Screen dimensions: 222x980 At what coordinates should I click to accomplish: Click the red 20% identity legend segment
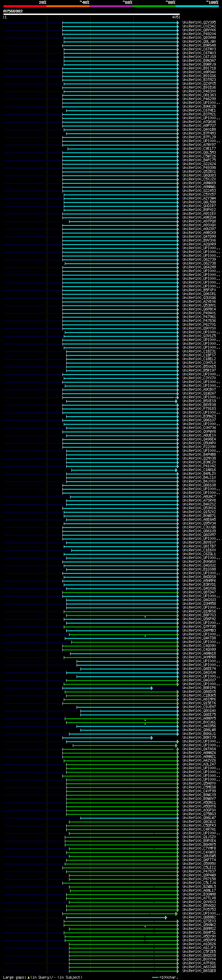(25, 6)
